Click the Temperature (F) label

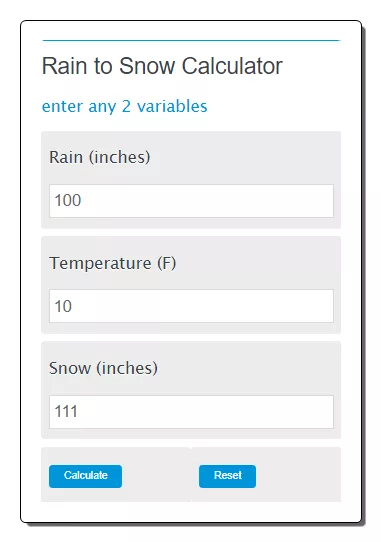coord(113,263)
